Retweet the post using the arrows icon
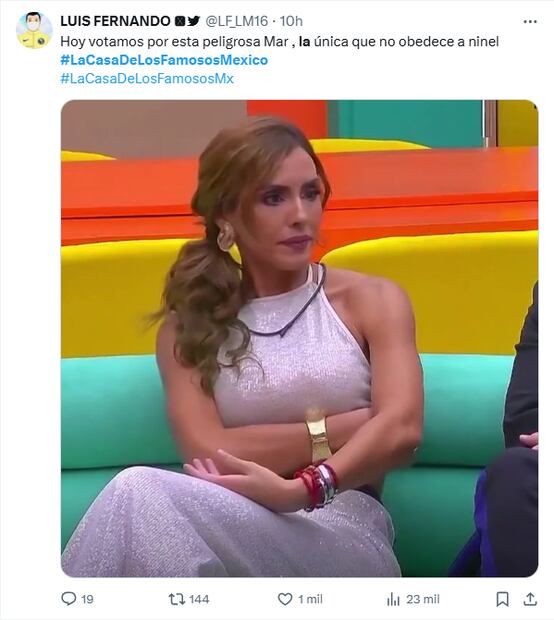 (x=176, y=599)
